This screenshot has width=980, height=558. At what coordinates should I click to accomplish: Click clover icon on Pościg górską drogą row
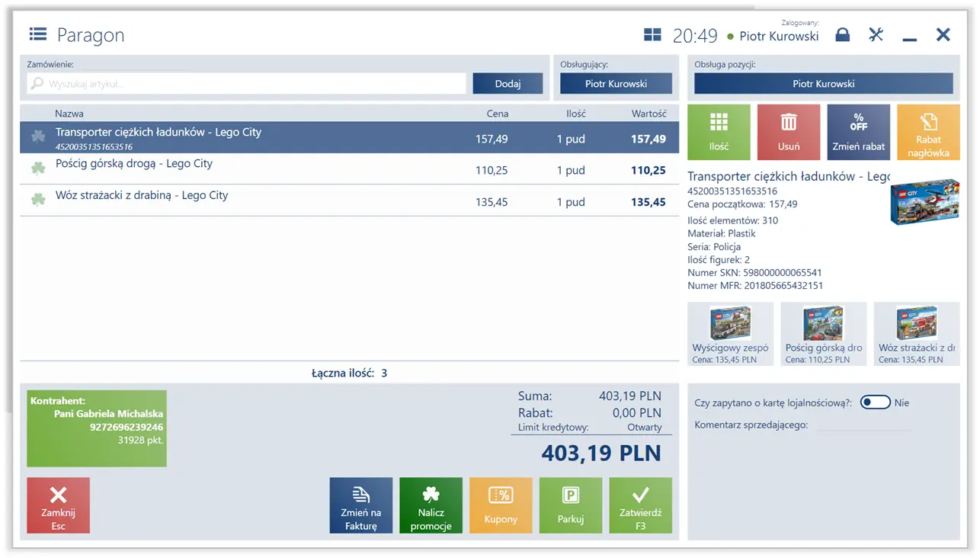(x=37, y=168)
